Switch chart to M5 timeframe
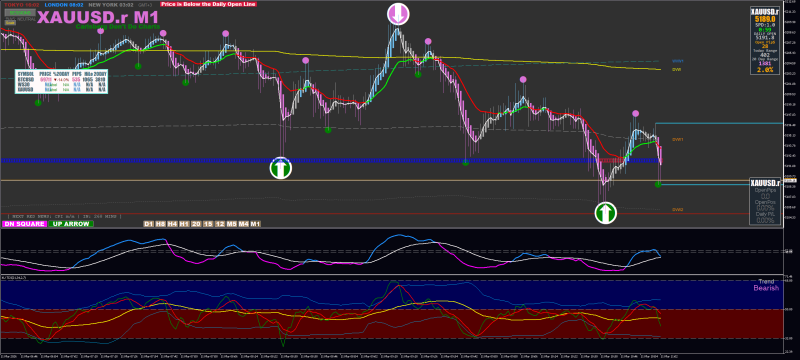Screen dimensions: 800x360 [x=232, y=224]
